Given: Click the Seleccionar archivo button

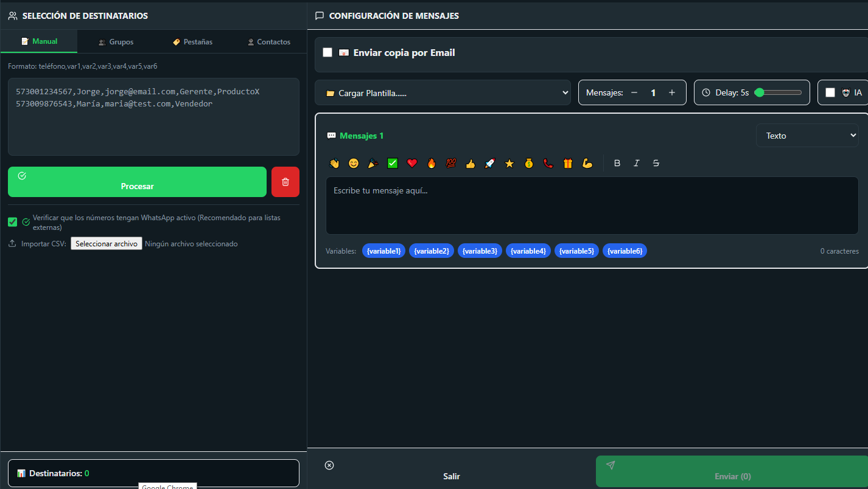Looking at the screenshot, I should pos(107,244).
